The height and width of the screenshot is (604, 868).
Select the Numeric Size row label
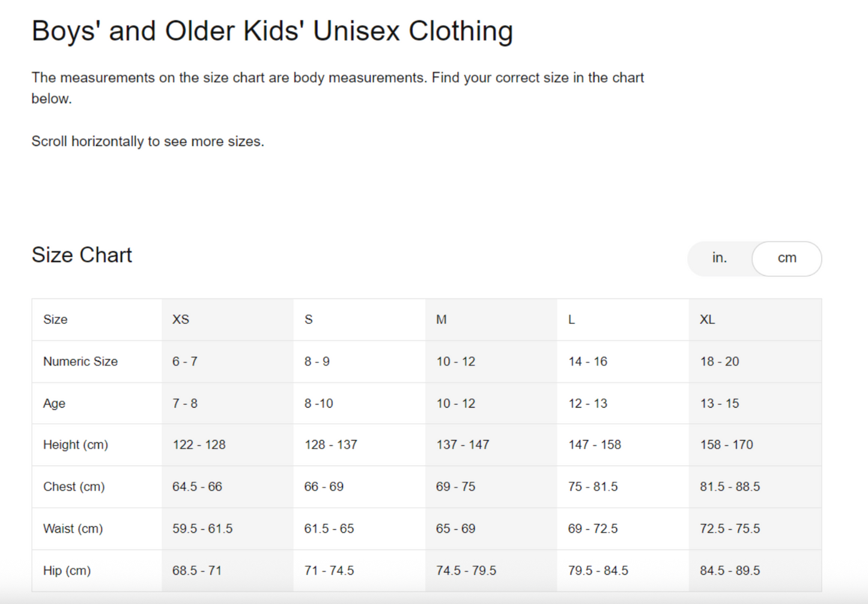(80, 361)
